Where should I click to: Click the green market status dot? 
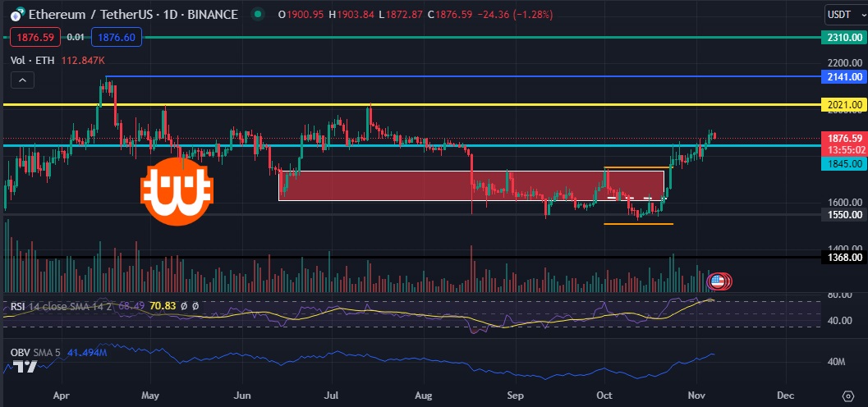pos(257,15)
